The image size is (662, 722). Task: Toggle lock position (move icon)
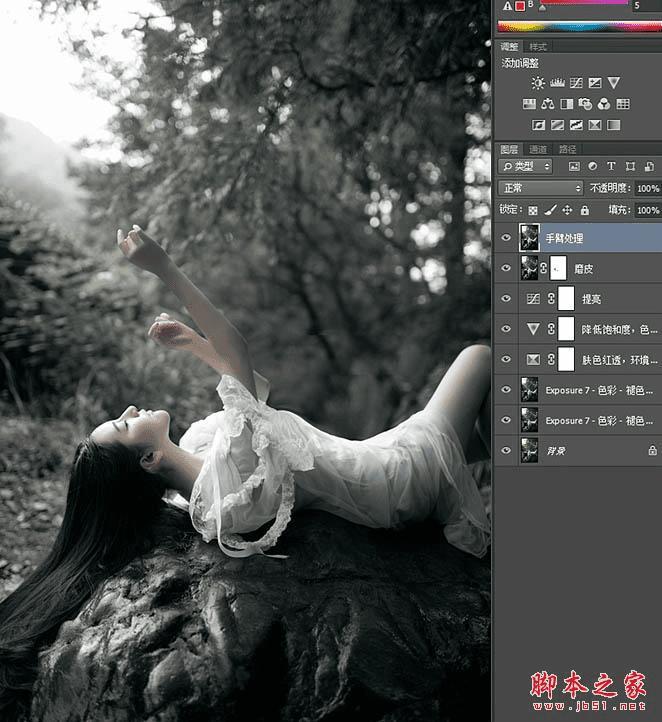(x=567, y=210)
